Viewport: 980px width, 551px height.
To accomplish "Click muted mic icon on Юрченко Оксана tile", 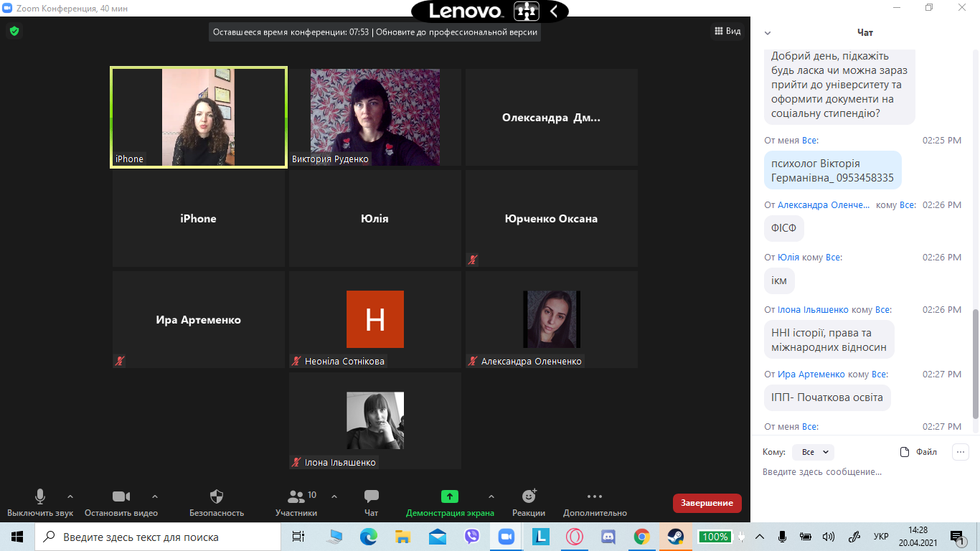I will (473, 260).
